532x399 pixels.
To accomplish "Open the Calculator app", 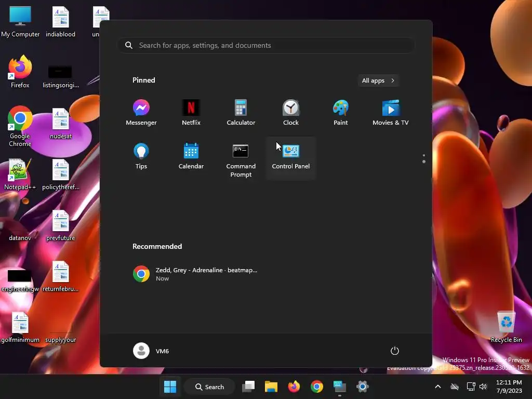I will 241,113.
